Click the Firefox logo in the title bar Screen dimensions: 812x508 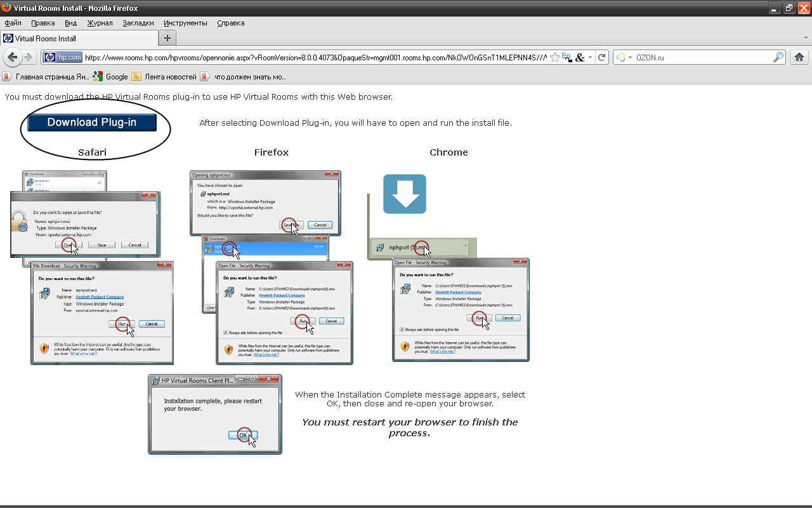[6, 8]
